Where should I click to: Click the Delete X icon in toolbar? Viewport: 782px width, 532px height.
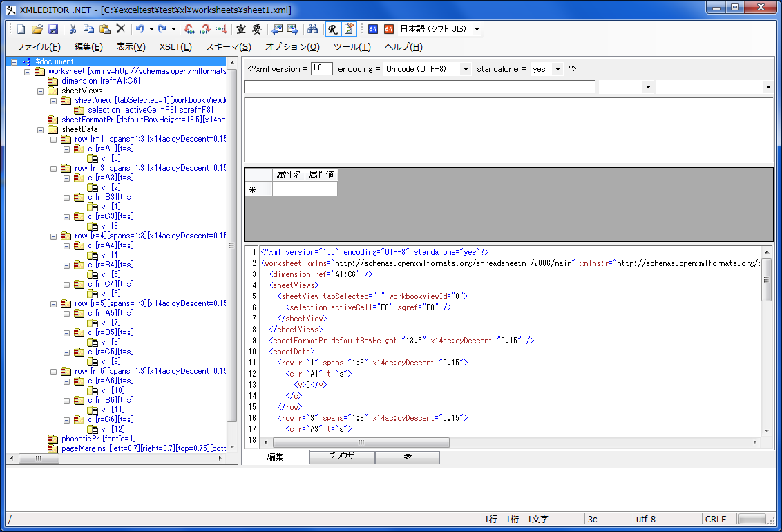(x=120, y=29)
